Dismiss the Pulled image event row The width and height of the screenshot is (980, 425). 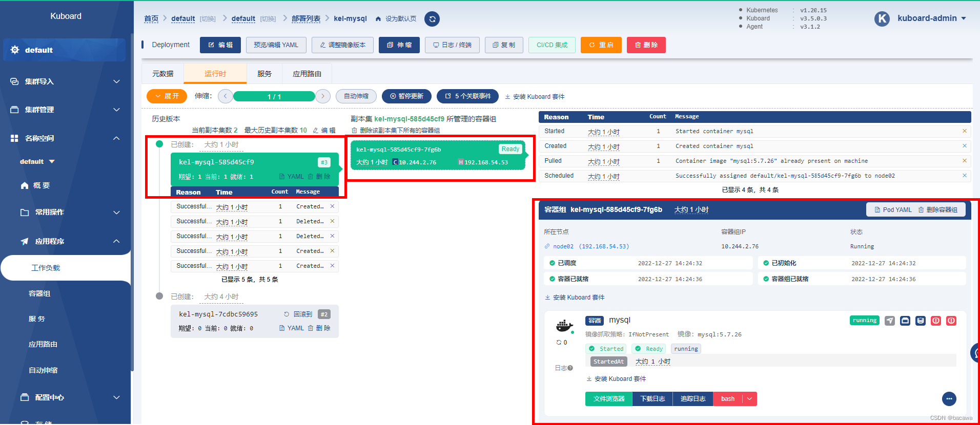coord(964,161)
